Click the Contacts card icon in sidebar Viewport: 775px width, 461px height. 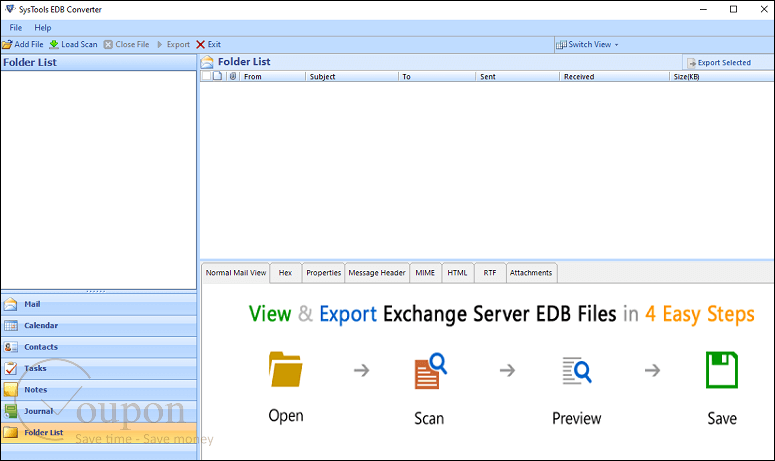click(x=10, y=347)
